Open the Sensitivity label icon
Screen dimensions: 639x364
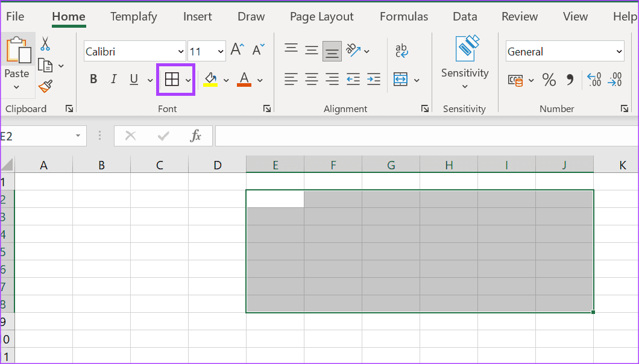(x=467, y=49)
